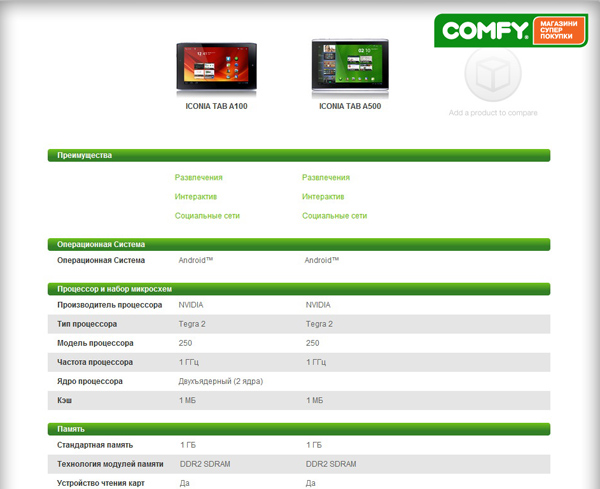This screenshot has height=489, width=600.
Task: Select 1 МБ cache value for A500
Action: click(315, 401)
